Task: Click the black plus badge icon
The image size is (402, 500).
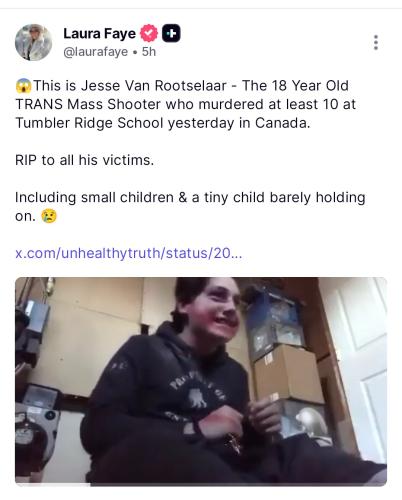Action: click(x=171, y=33)
